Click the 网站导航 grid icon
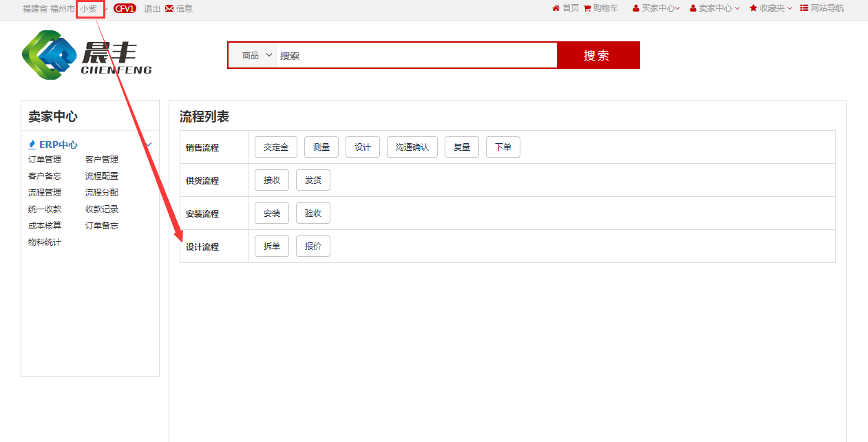868x442 pixels. click(x=804, y=8)
